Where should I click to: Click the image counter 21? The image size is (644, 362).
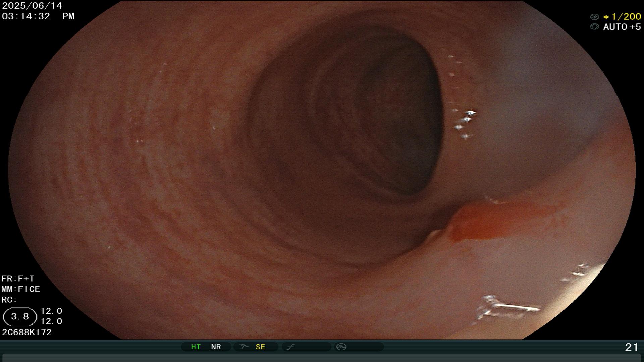(632, 347)
